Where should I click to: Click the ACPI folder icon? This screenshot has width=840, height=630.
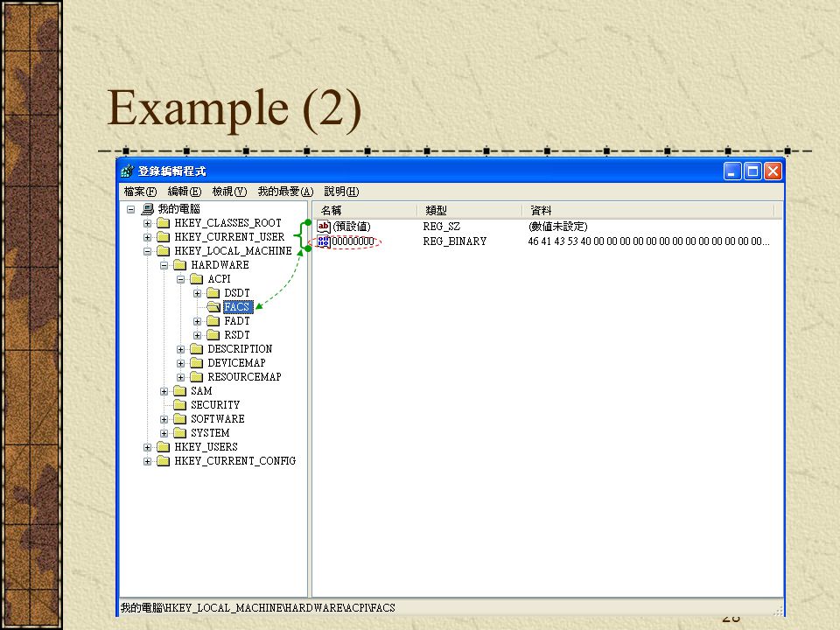click(197, 278)
